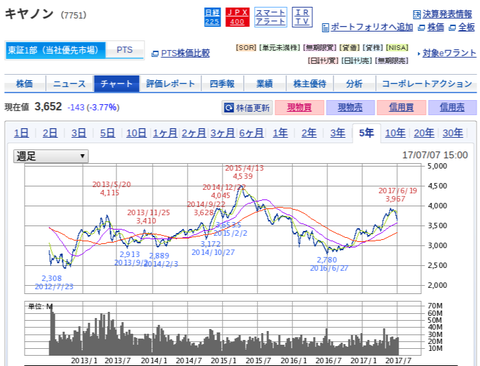Select the 10年 chart period
The image size is (480, 366).
click(395, 133)
